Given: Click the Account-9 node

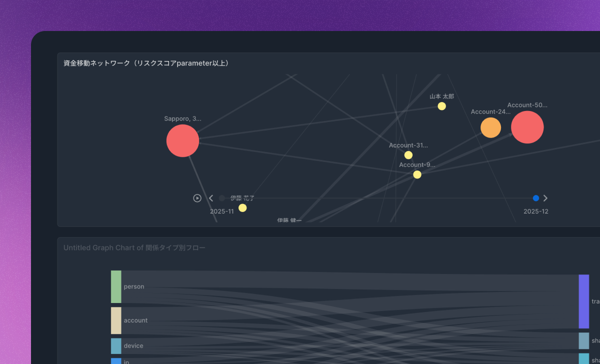Looking at the screenshot, I should (417, 174).
